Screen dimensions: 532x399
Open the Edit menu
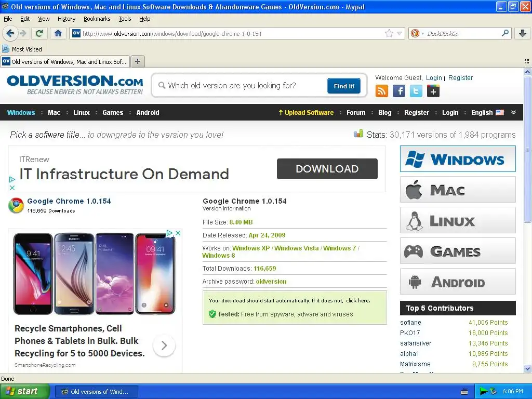(x=25, y=19)
